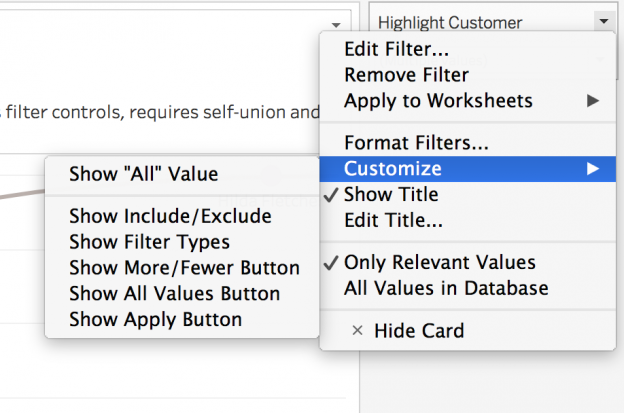Click the checkmark beside Show Title

pos(331,195)
